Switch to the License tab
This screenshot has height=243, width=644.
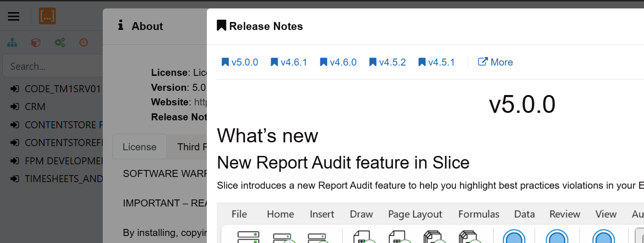[139, 147]
